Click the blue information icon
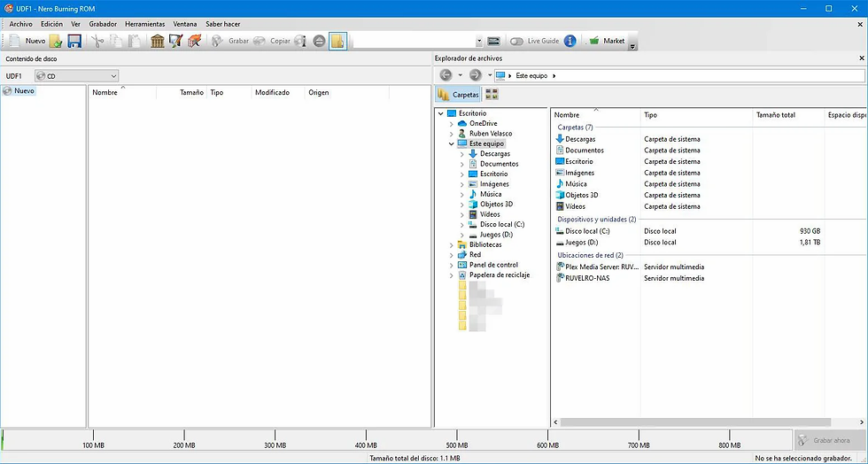Image resolution: width=868 pixels, height=464 pixels. point(570,41)
